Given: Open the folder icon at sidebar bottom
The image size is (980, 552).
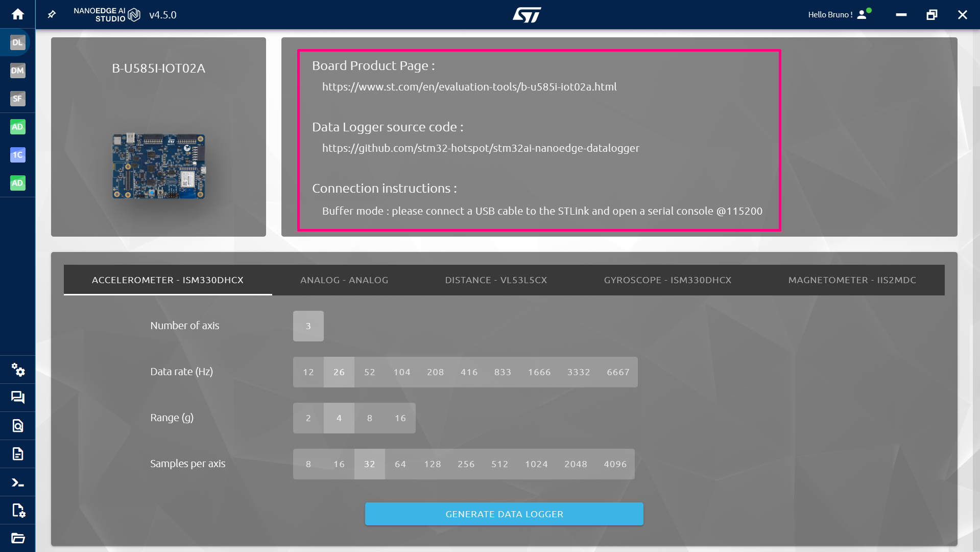Looking at the screenshot, I should coord(18,538).
